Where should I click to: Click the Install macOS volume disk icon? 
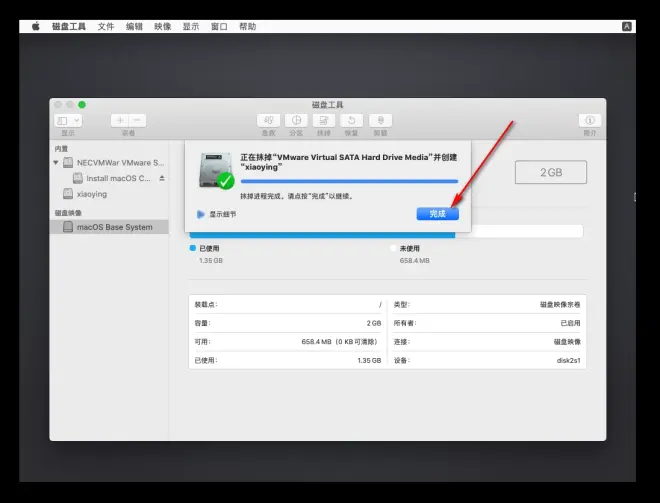point(78,178)
